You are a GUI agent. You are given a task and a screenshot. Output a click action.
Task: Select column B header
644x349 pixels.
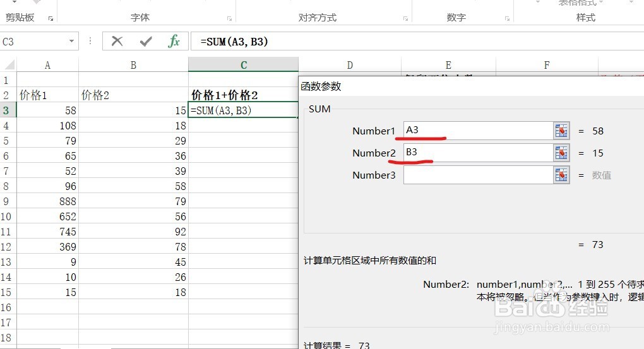(133, 65)
